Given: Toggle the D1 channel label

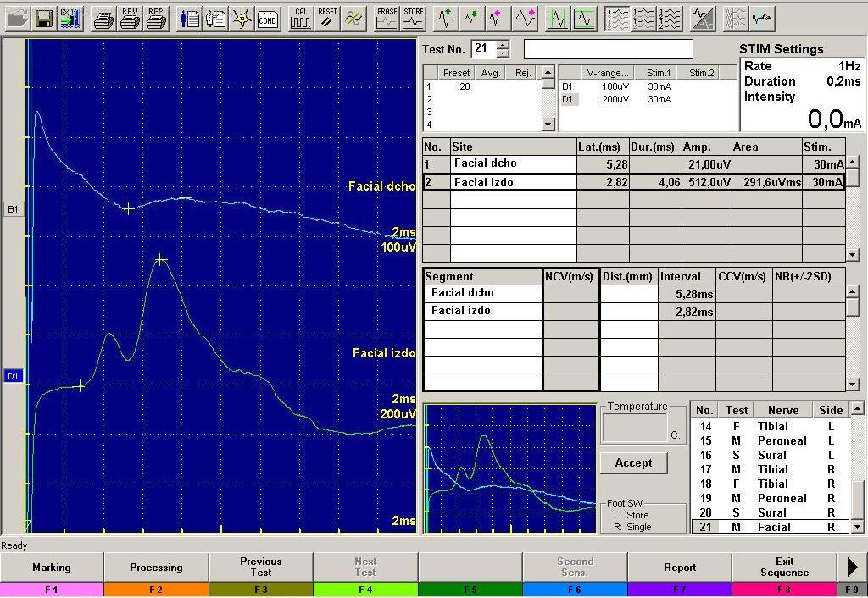Looking at the screenshot, I should coord(13,376).
